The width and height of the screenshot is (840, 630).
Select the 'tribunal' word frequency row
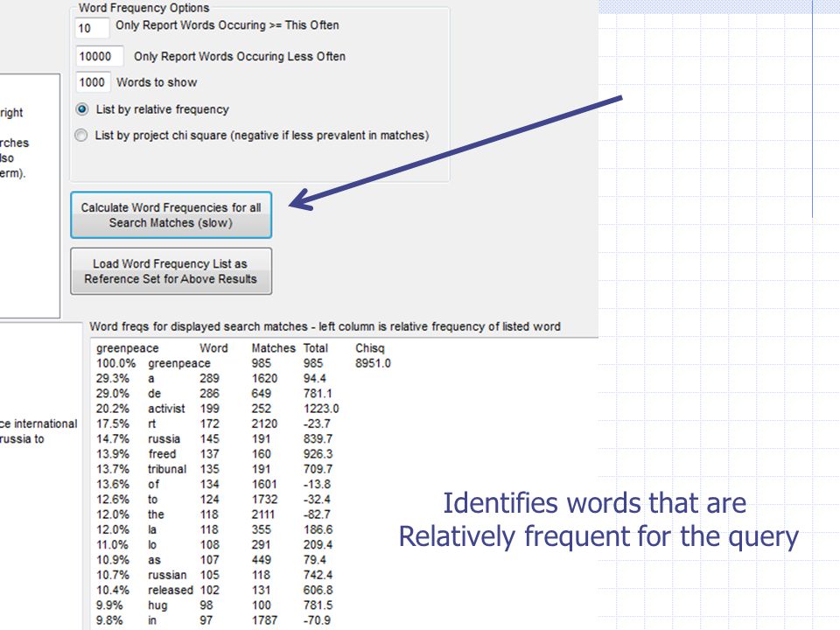pyautogui.click(x=214, y=469)
